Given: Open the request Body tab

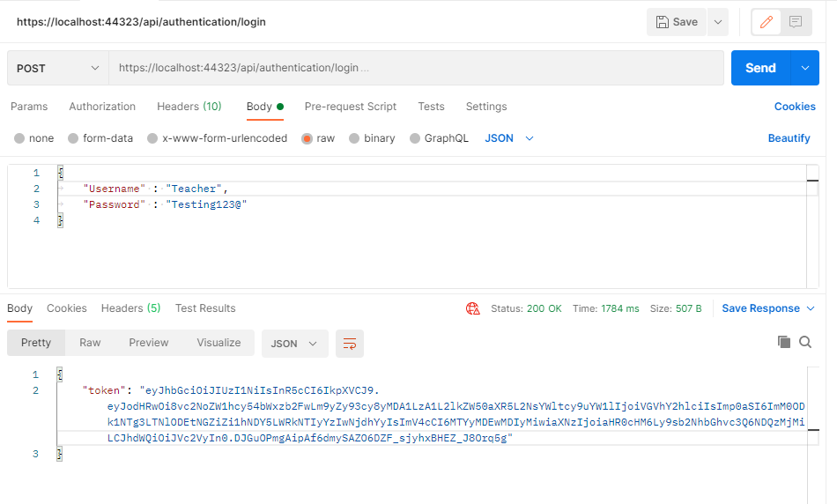Looking at the screenshot, I should coord(265,107).
